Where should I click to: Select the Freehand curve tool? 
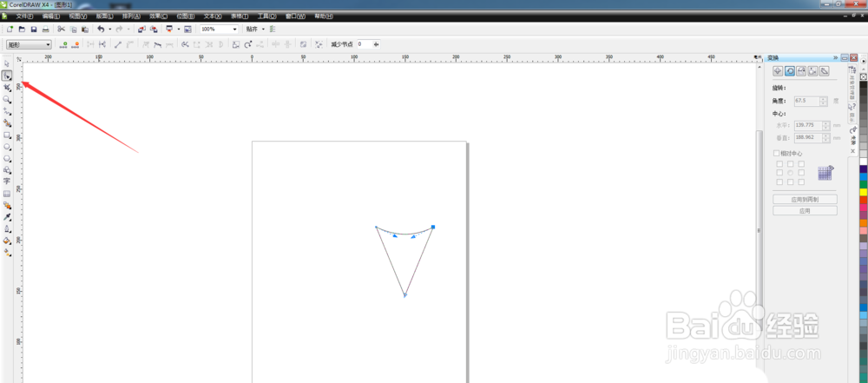7,111
